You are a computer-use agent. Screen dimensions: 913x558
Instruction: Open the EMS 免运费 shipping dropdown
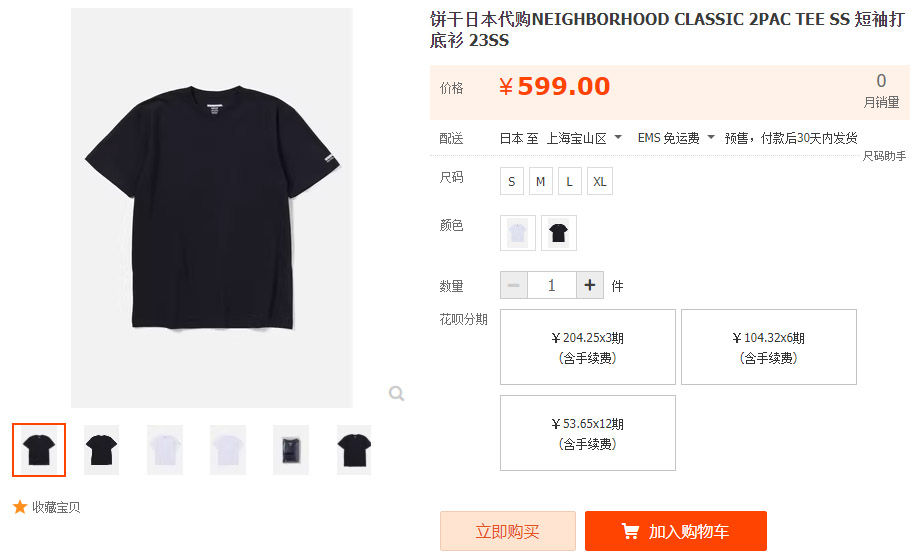coord(676,138)
